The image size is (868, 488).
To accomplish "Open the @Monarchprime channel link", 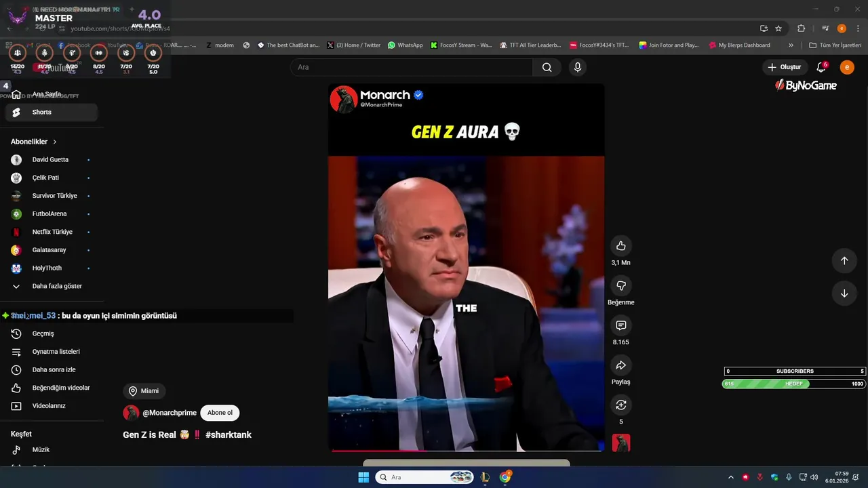I will click(170, 413).
